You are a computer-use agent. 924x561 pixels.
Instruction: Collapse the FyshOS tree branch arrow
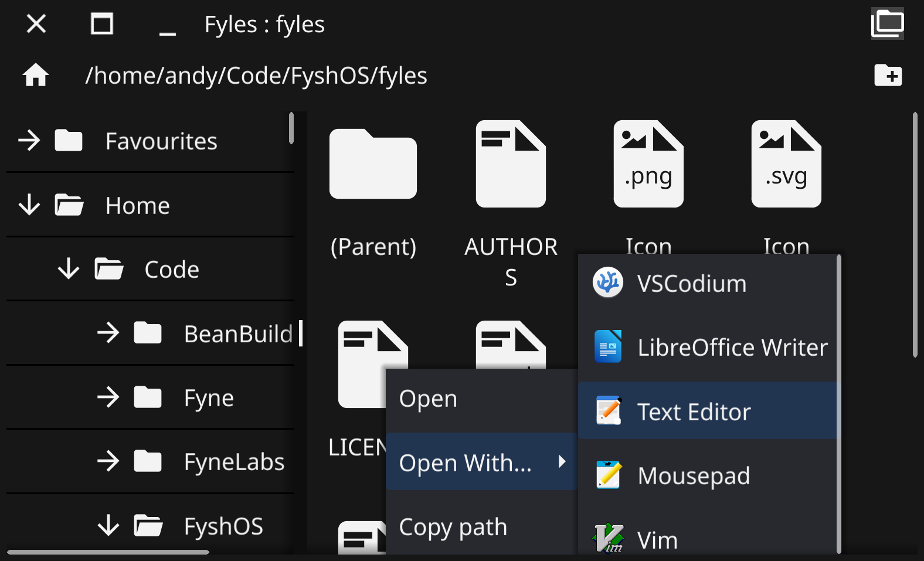[x=108, y=526]
